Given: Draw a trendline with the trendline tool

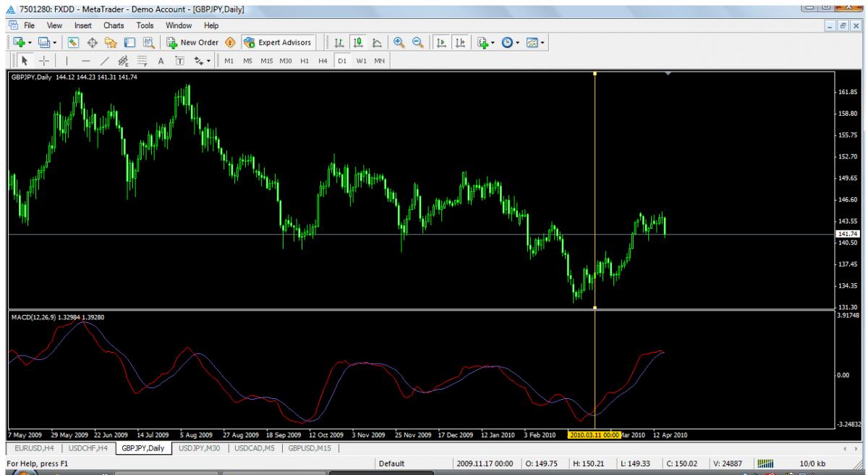Looking at the screenshot, I should (x=104, y=60).
